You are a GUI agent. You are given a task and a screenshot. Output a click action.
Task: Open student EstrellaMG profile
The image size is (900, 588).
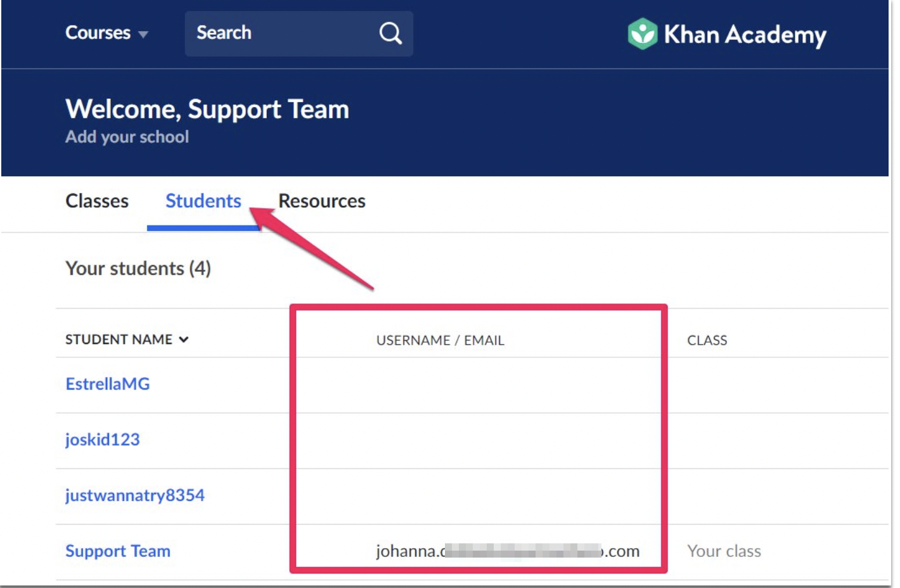(108, 384)
